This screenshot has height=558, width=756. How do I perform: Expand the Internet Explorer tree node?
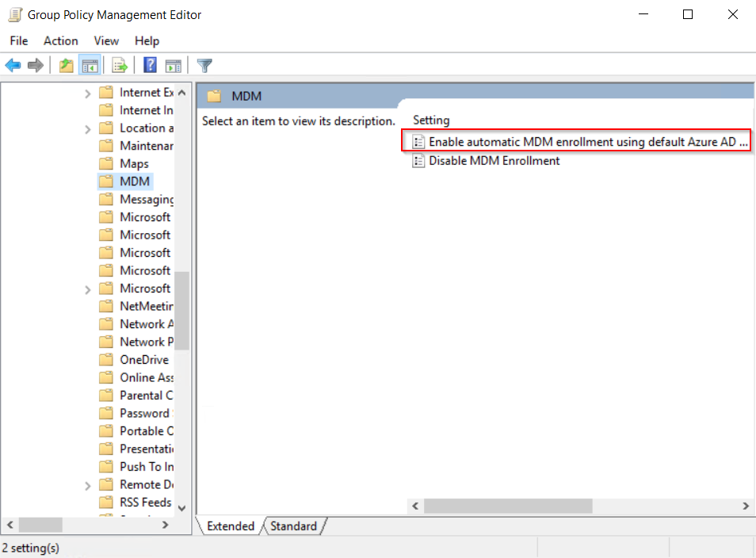pyautogui.click(x=87, y=94)
